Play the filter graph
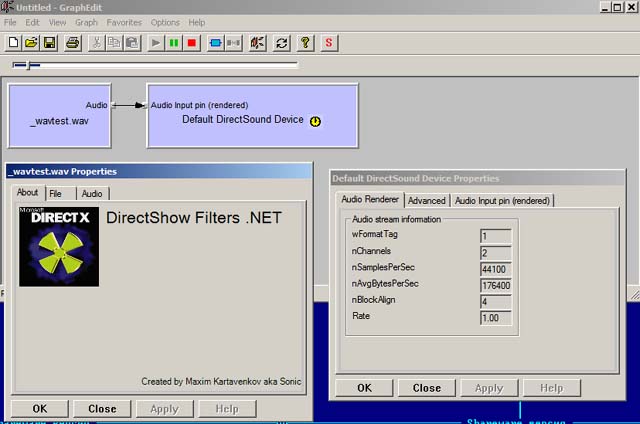Viewport: 640px width, 424px height. [x=156, y=43]
